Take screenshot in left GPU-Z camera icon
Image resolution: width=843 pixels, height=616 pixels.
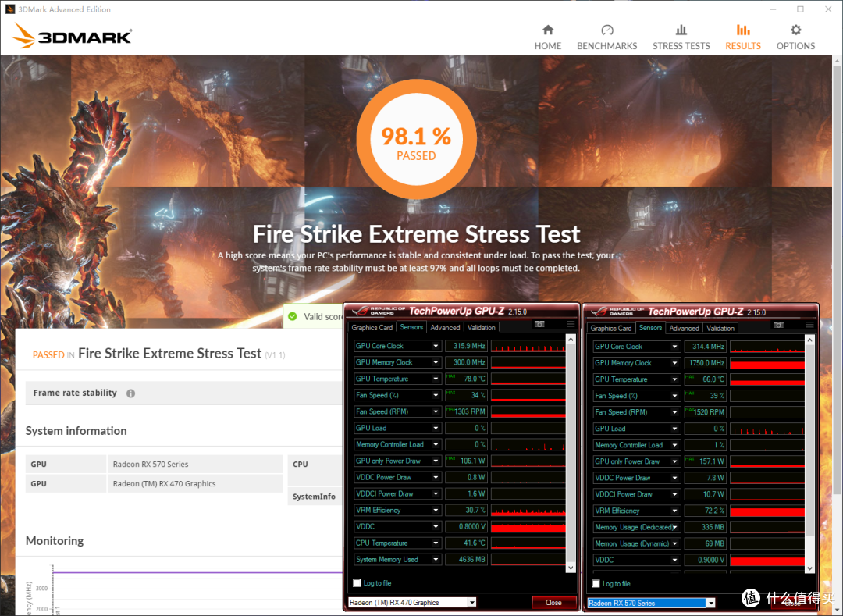point(539,324)
